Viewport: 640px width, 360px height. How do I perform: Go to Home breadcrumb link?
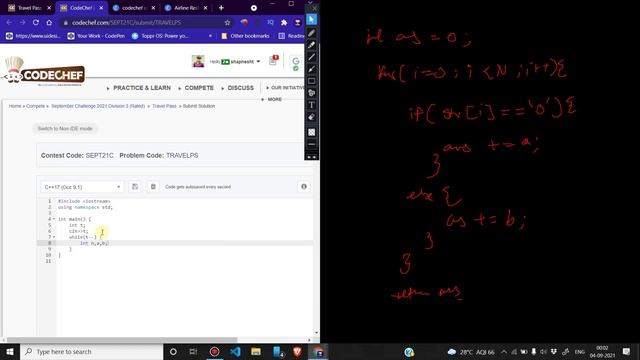pyautogui.click(x=15, y=106)
